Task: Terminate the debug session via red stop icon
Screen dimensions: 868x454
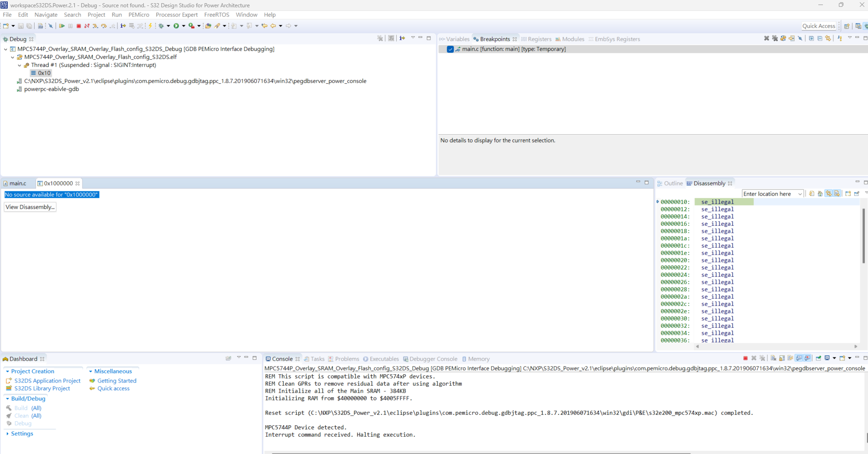Action: (x=79, y=26)
